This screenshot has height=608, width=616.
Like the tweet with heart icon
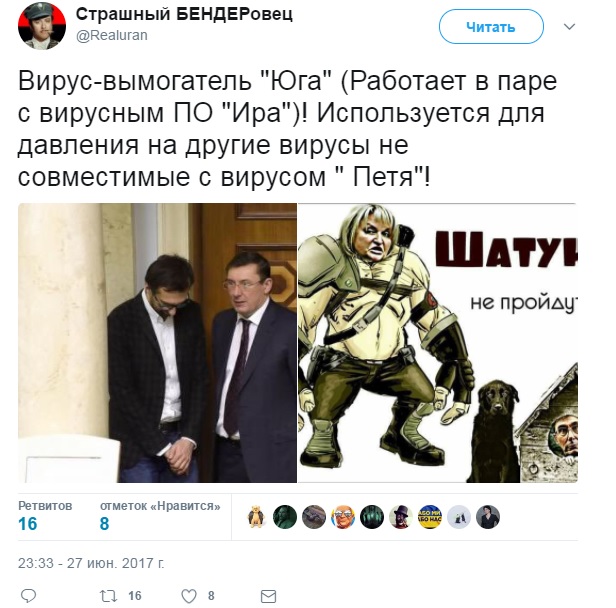(x=189, y=596)
